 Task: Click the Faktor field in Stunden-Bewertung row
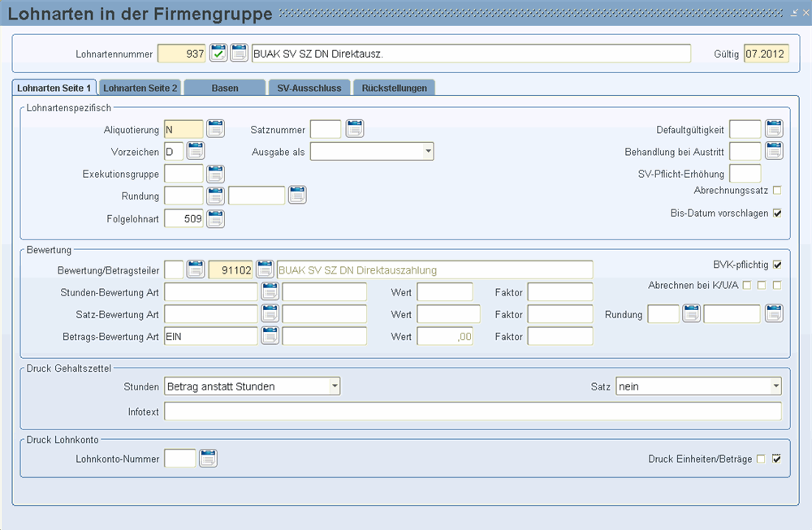[x=560, y=292]
